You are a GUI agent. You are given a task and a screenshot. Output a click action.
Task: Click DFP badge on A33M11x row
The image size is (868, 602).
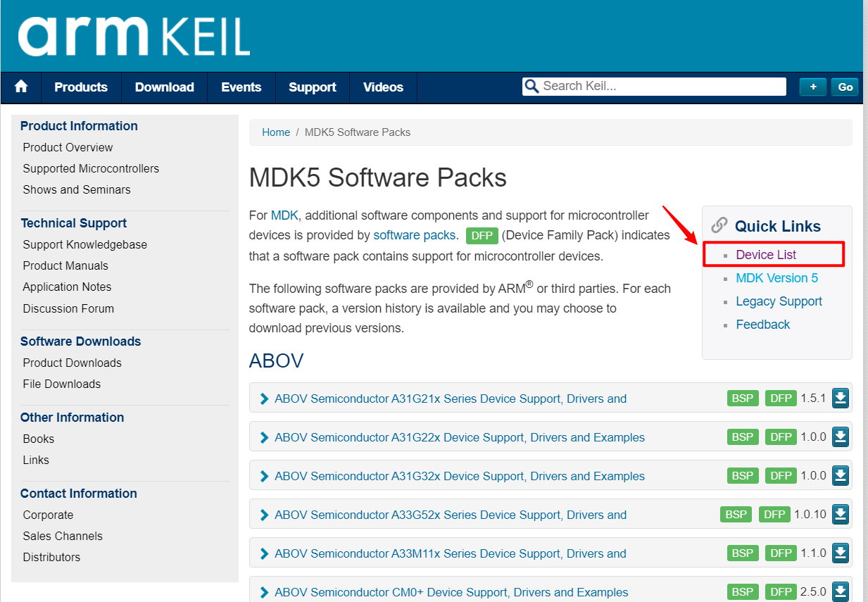781,553
